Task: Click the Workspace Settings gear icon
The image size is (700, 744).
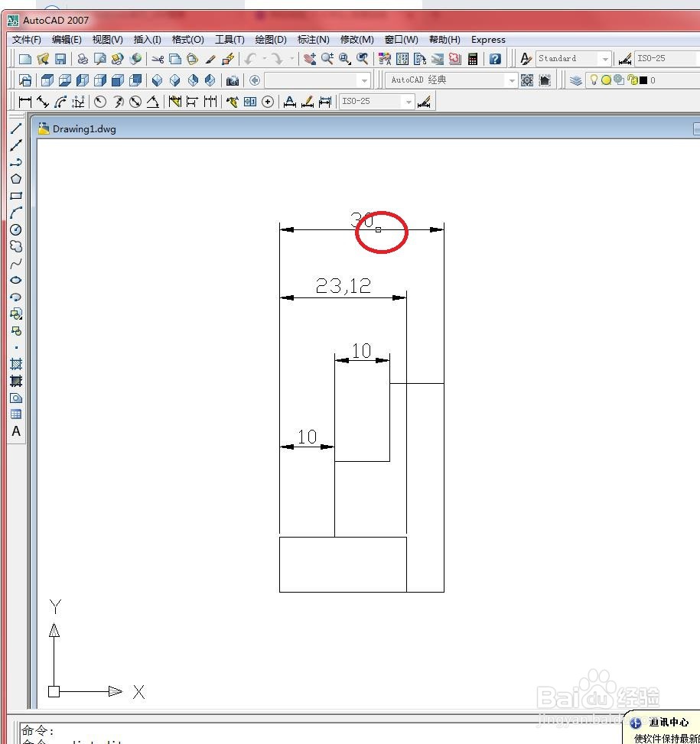Action: 527,80
